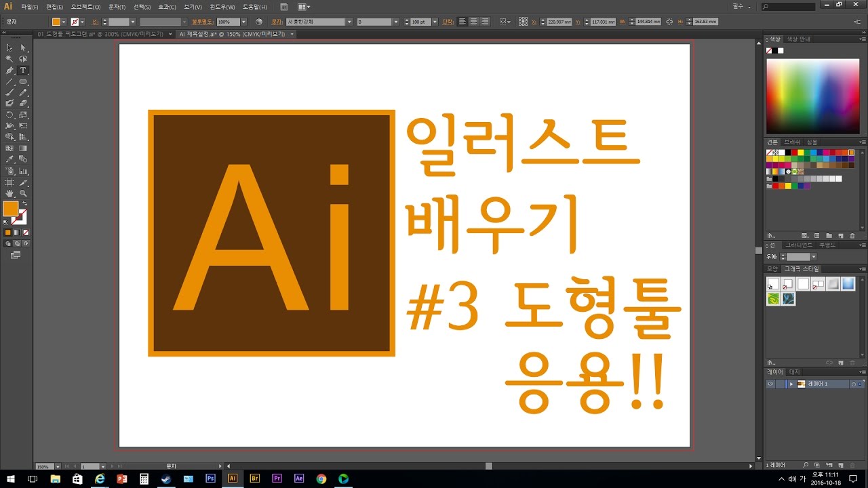The image size is (868, 488).
Task: Select the Rotate tool
Action: (9, 115)
